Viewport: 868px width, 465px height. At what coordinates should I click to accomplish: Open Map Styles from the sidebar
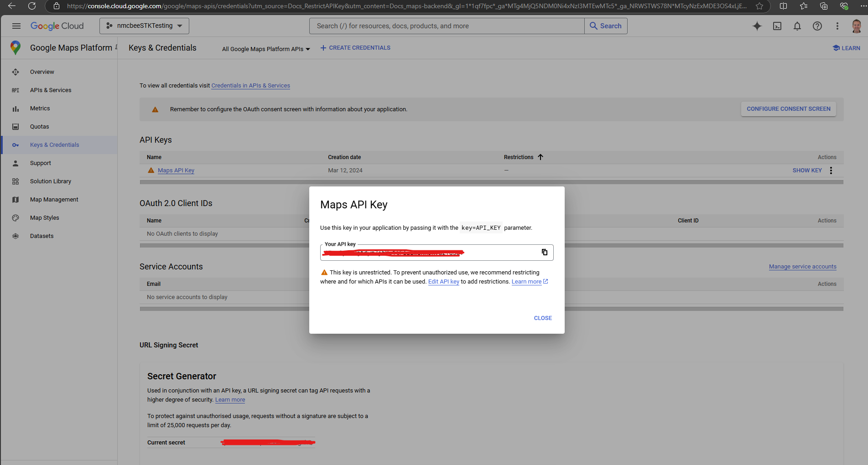(x=44, y=217)
